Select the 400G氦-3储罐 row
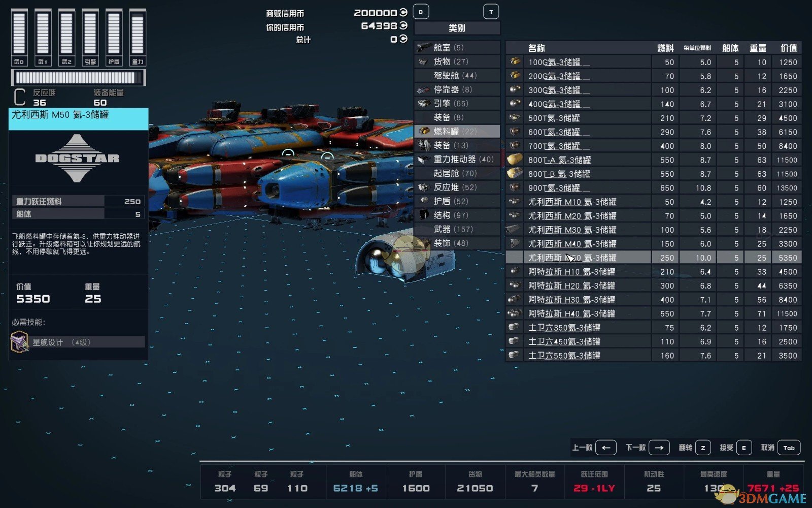812x508 pixels. pos(654,104)
